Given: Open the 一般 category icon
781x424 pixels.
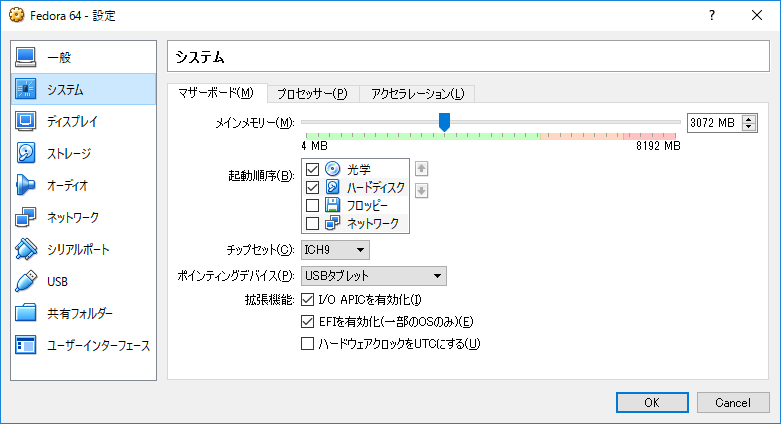Looking at the screenshot, I should click(x=25, y=57).
